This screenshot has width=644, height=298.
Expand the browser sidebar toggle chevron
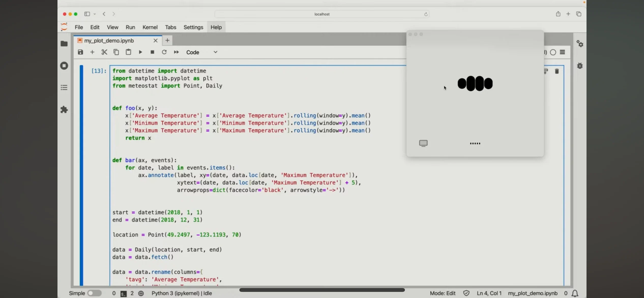pyautogui.click(x=95, y=14)
